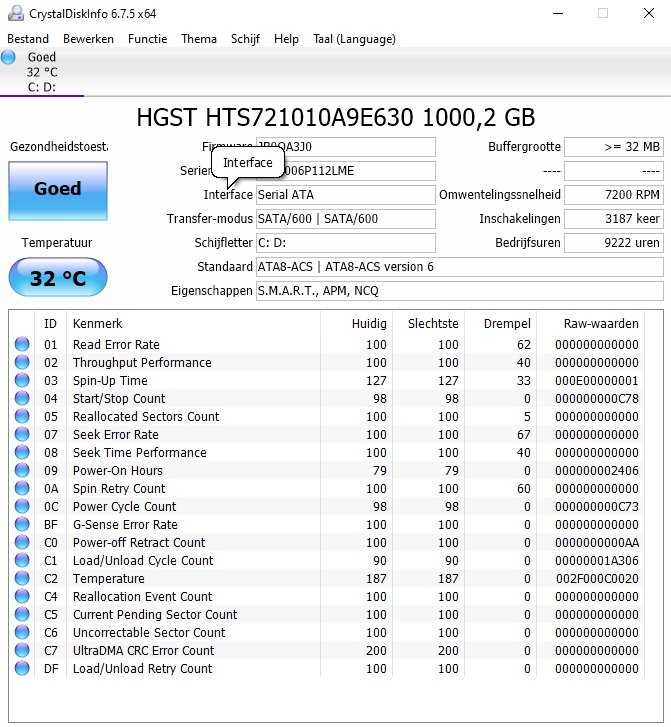Screen dimensions: 671x727
Task: Select the Spin-Up Time attribute name
Action: click(110, 381)
